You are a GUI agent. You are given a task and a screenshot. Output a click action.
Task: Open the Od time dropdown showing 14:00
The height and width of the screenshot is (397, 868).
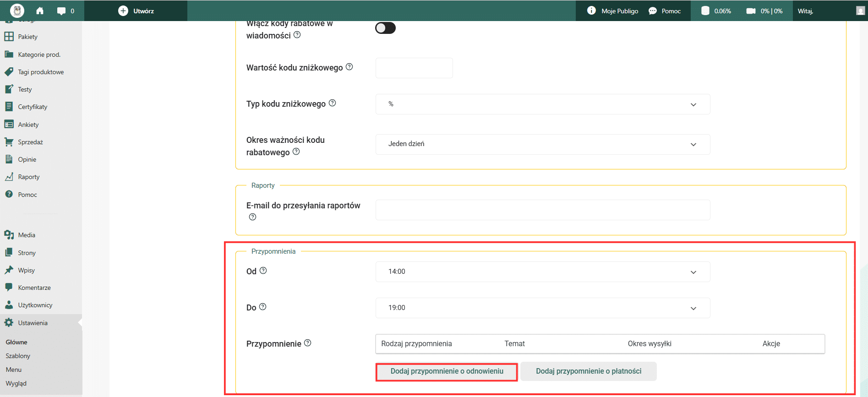[543, 272]
